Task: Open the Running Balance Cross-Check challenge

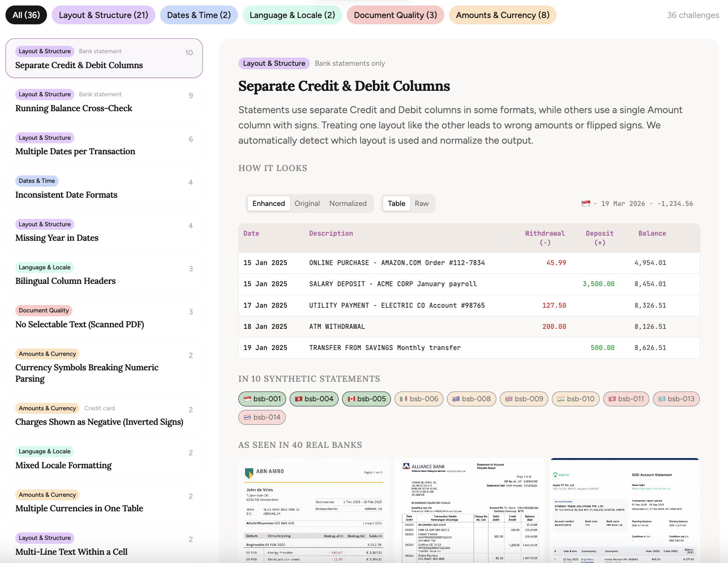Action: (x=103, y=101)
